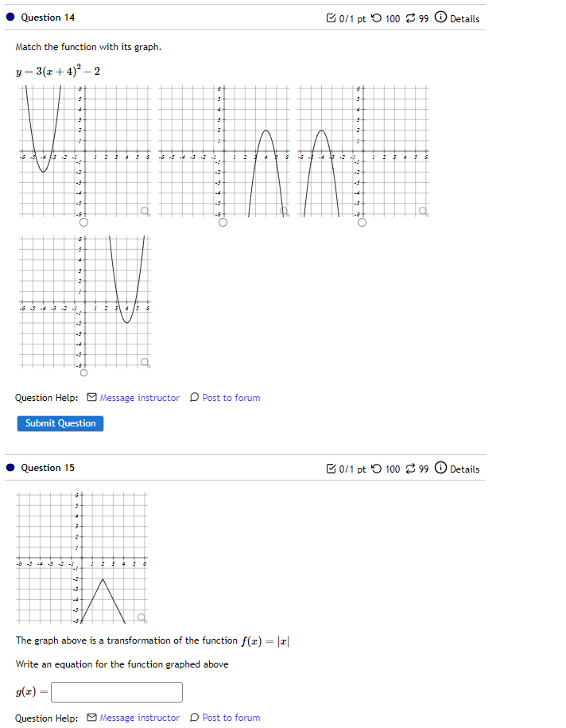Screen dimensions: 566x728
Task: Click the speech bubble icon for Post to forum
Action: pos(194,397)
